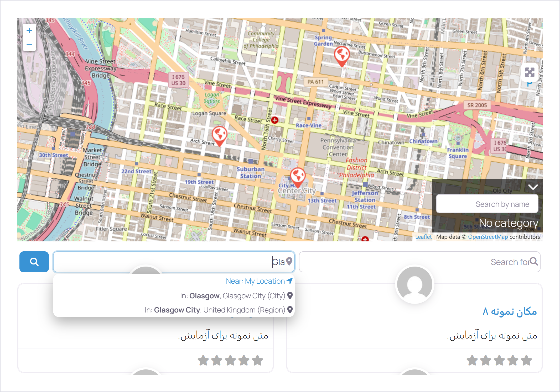The image size is (560, 392).
Task: Toggle fullscreen map view icon
Action: [x=530, y=72]
